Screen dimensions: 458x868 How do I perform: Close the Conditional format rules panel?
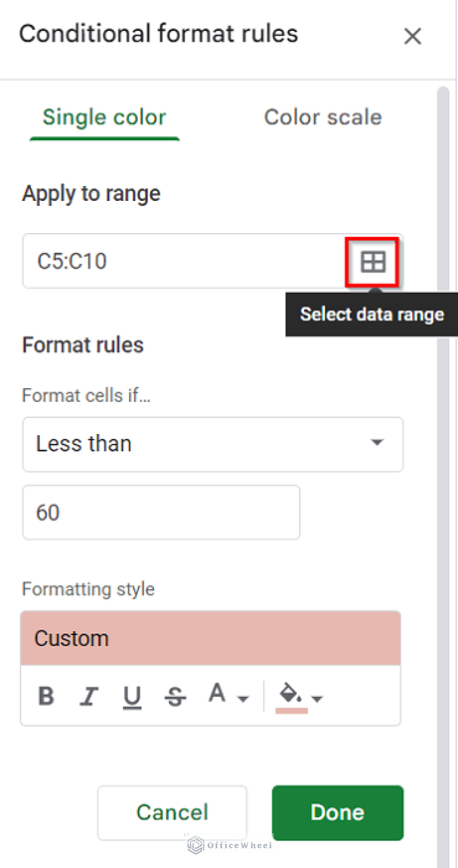[x=413, y=36]
